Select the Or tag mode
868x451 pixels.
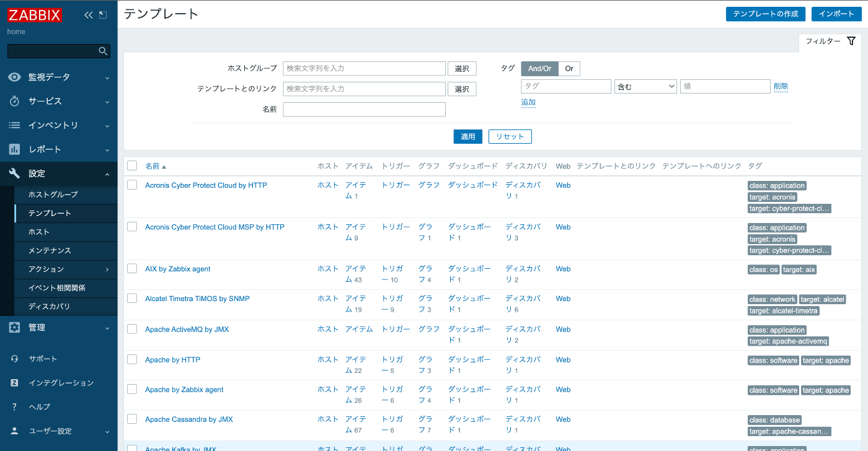pos(569,69)
